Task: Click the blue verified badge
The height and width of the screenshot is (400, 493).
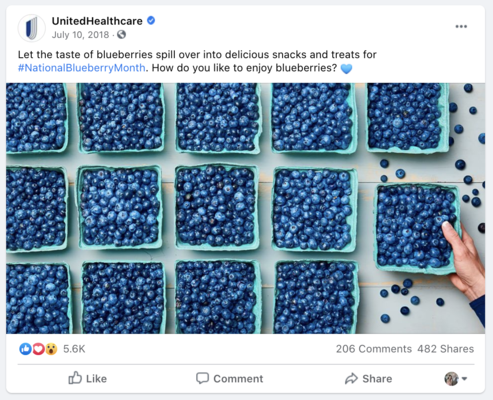Action: (x=151, y=21)
